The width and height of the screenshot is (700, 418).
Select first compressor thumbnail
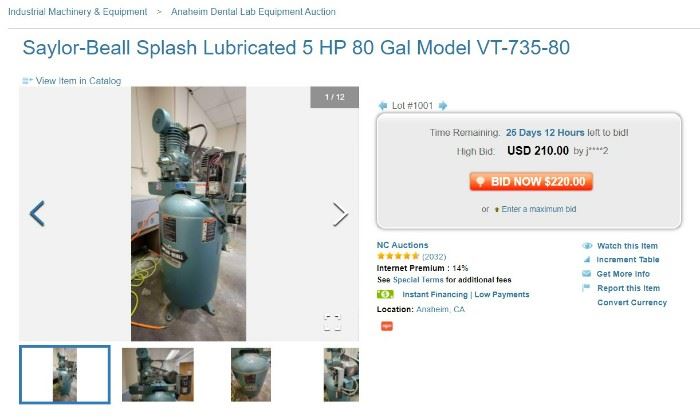(x=65, y=375)
